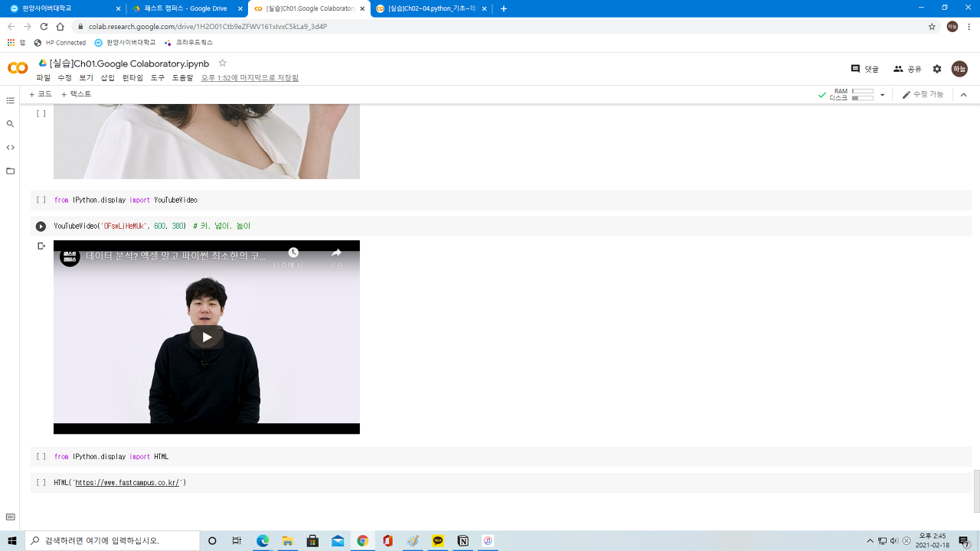The width and height of the screenshot is (980, 551).
Task: Open the Files folder sidebar icon
Action: pyautogui.click(x=10, y=171)
